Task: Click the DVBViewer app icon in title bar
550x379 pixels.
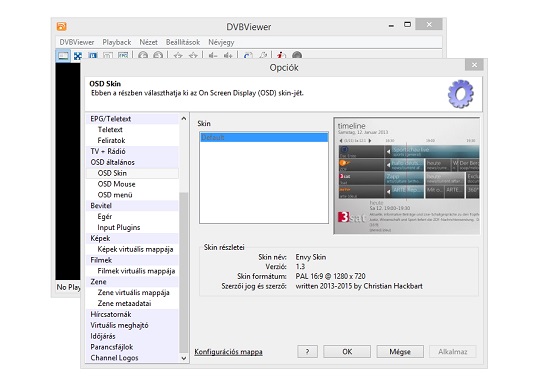Action: point(61,26)
